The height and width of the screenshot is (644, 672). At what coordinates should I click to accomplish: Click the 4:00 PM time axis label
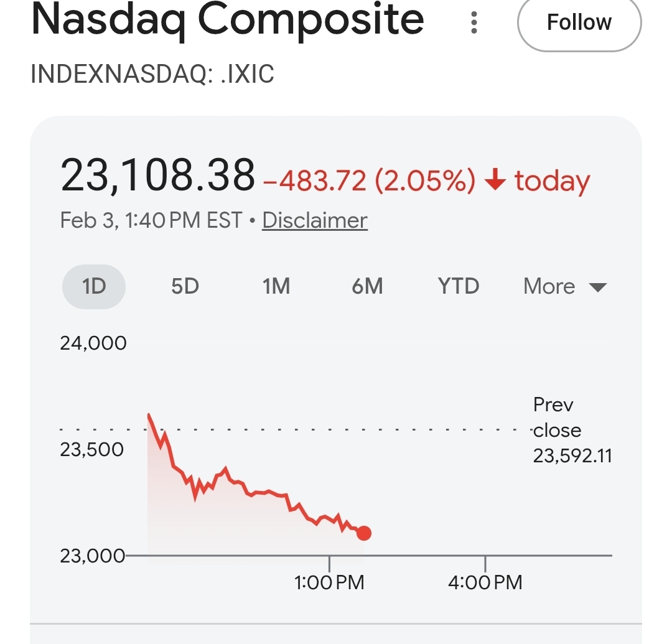(485, 582)
